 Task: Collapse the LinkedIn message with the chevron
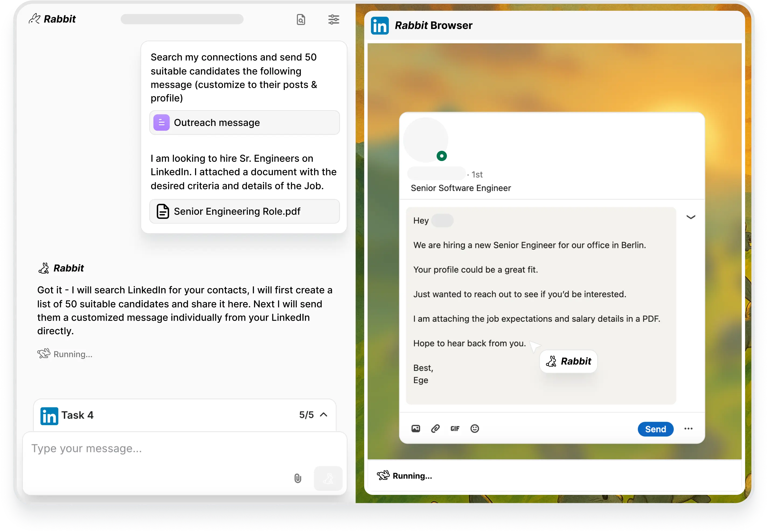tap(691, 217)
